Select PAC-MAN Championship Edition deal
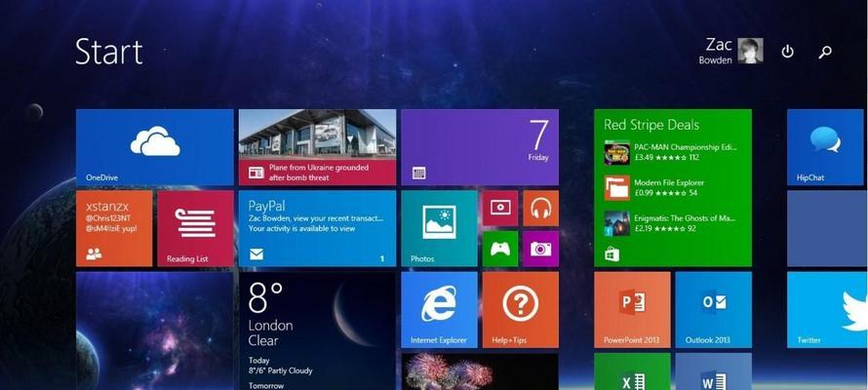This screenshot has width=868, height=390. [671, 152]
